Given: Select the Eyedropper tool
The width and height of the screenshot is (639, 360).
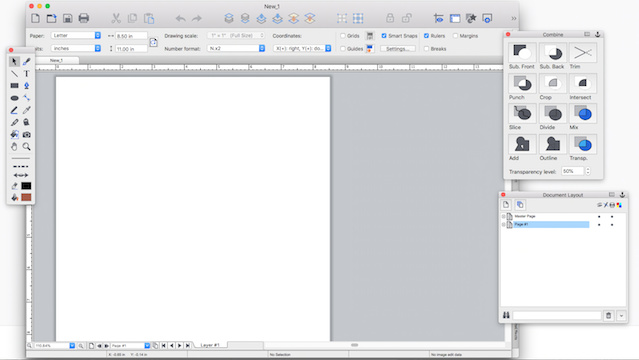Looking at the screenshot, I should [x=26, y=110].
